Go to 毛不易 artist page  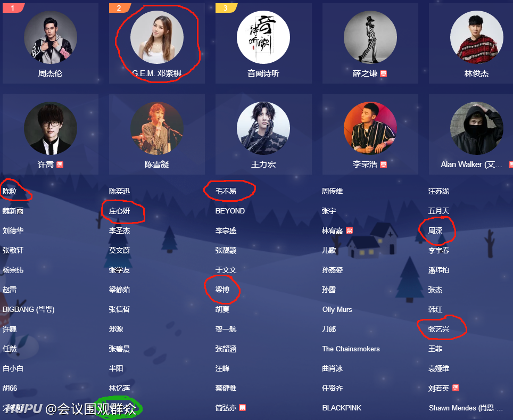point(226,191)
